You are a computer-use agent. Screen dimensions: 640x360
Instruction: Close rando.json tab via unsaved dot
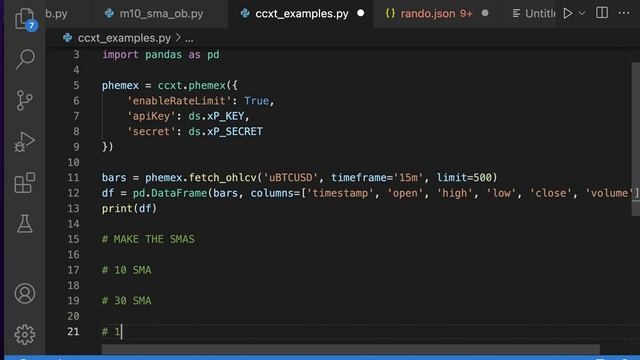(485, 13)
